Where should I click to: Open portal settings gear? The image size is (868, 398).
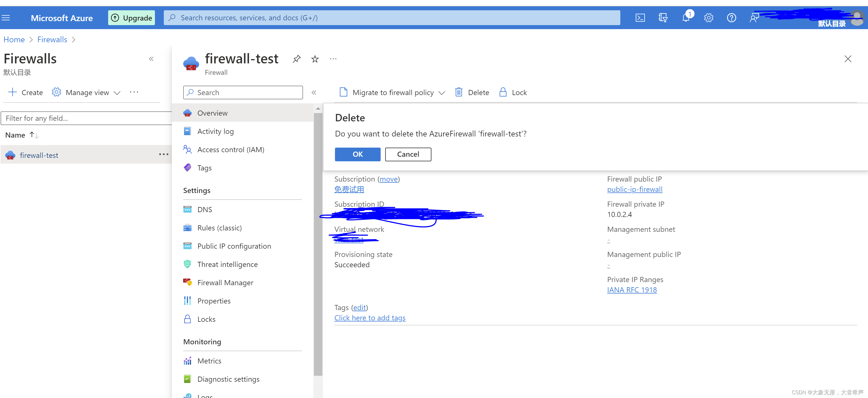pos(708,17)
